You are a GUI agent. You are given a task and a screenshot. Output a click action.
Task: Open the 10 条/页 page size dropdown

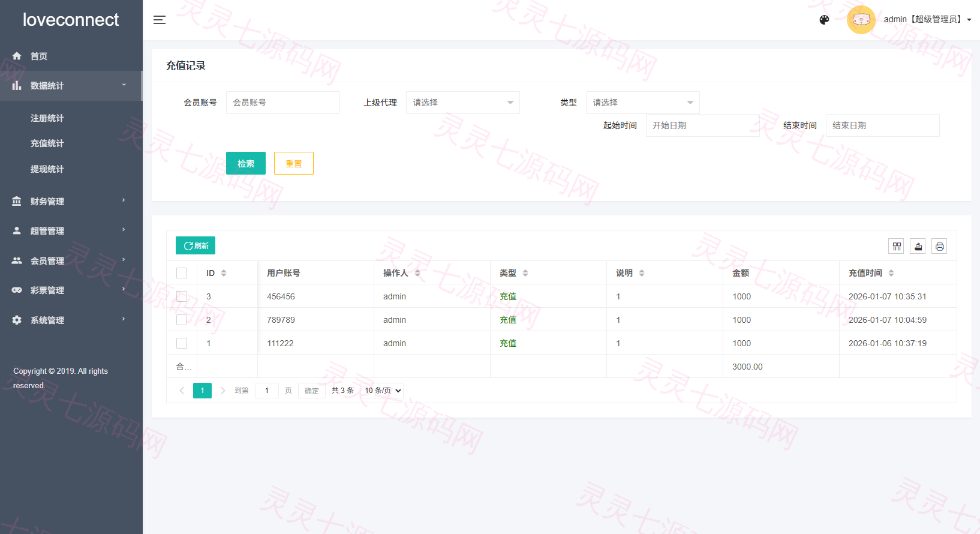(383, 391)
